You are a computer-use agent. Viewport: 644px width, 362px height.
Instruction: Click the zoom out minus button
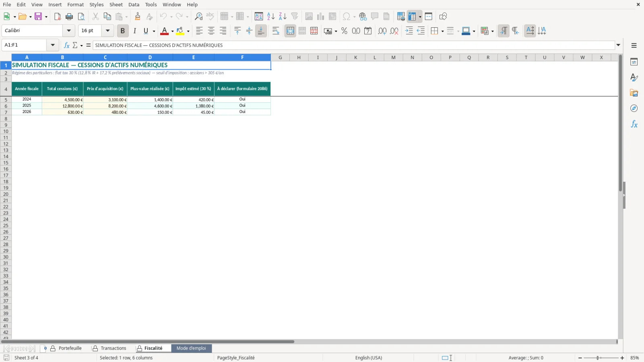pyautogui.click(x=580, y=358)
